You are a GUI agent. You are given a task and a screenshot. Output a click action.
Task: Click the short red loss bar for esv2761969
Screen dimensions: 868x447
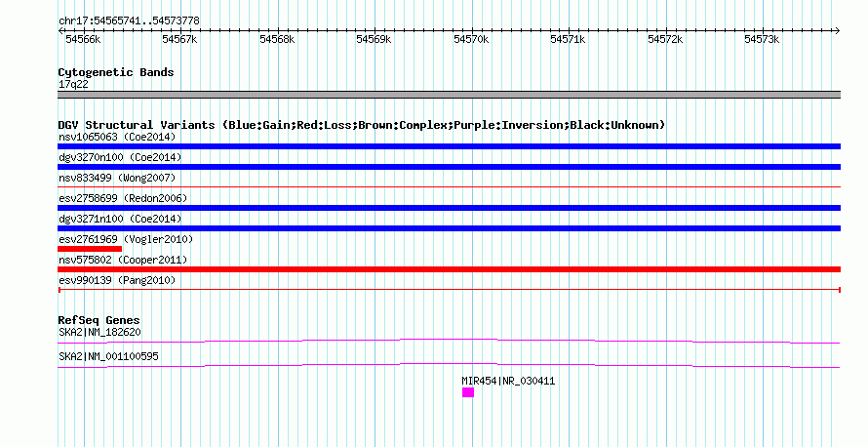90,249
